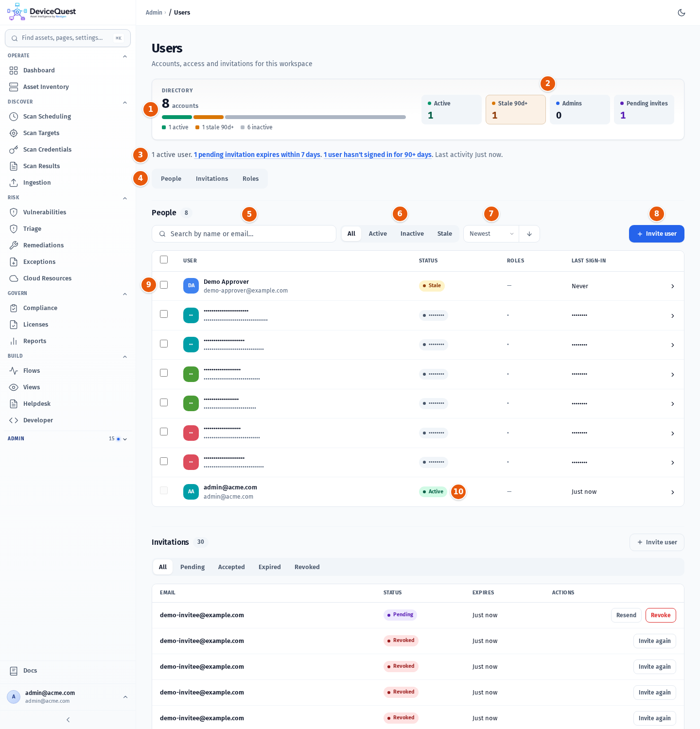Image resolution: width=700 pixels, height=729 pixels.
Task: Open Cloud Resources cloud icon
Action: click(x=14, y=278)
